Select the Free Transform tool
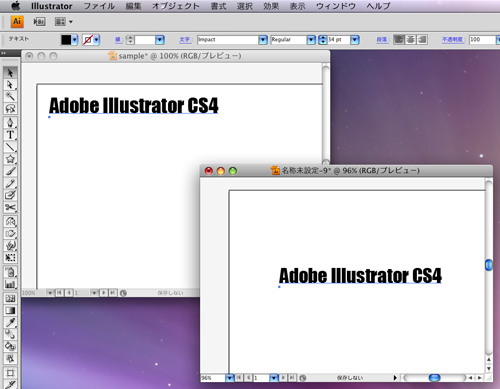 [10, 257]
